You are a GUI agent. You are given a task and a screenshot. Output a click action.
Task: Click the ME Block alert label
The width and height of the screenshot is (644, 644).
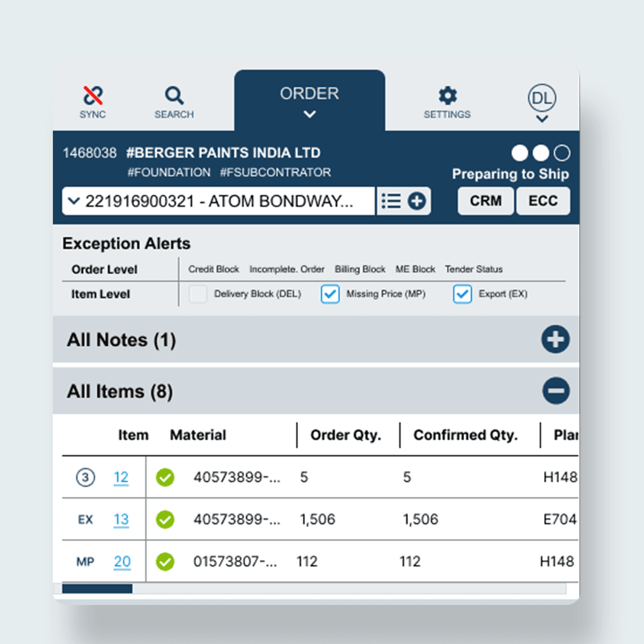(415, 269)
